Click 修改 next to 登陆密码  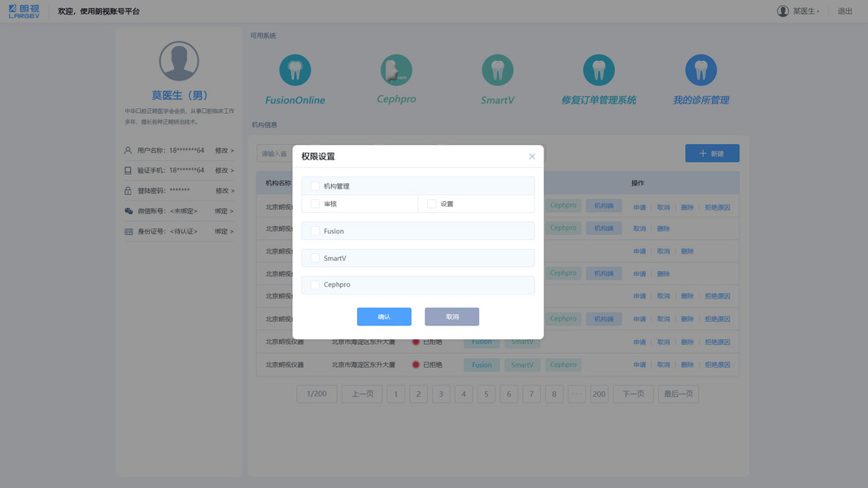pos(225,191)
